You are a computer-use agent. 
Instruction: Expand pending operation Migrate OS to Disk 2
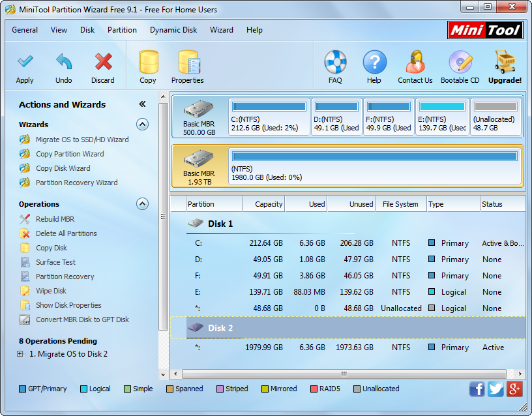[20, 354]
